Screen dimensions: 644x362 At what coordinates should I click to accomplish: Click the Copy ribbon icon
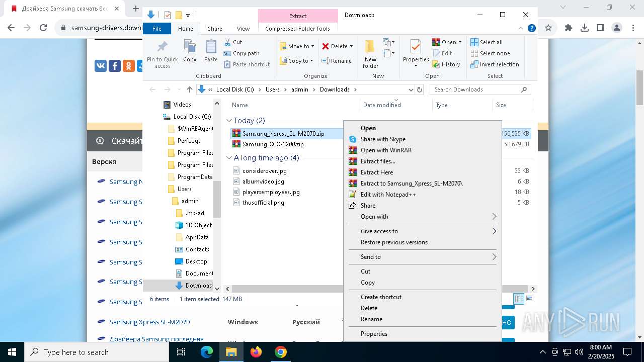click(190, 47)
